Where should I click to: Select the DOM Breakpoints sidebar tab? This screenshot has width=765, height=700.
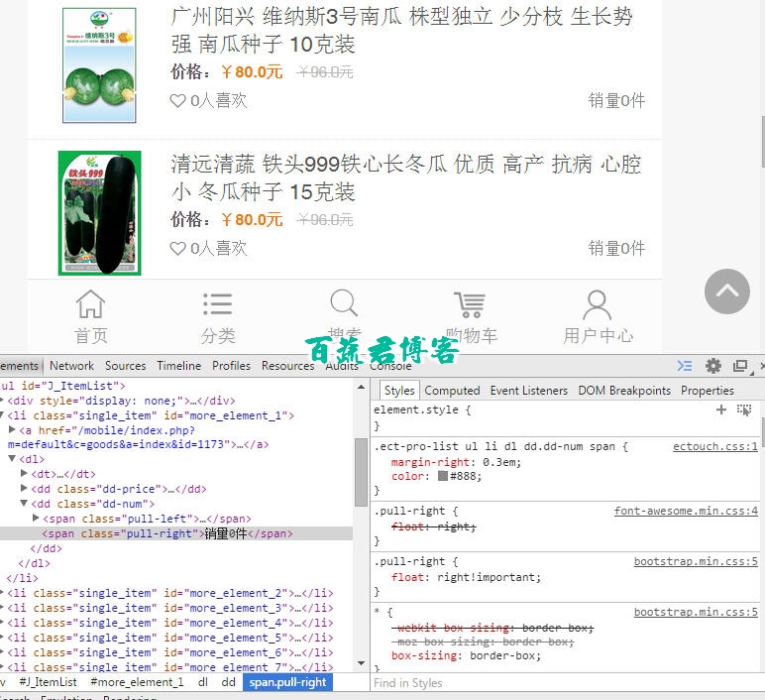click(x=624, y=391)
